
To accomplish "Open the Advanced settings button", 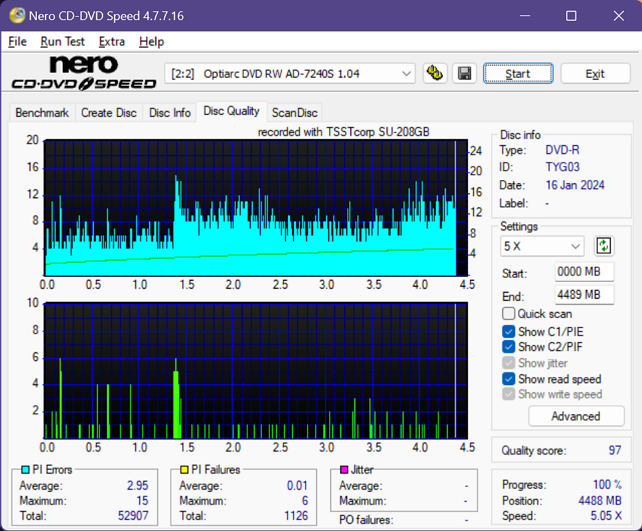I will coord(576,416).
